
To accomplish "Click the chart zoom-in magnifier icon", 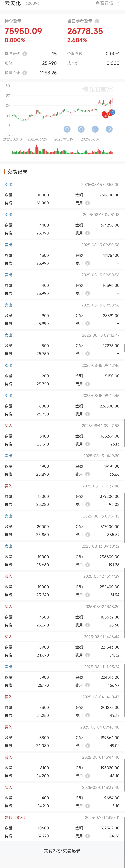I will 81,129.
